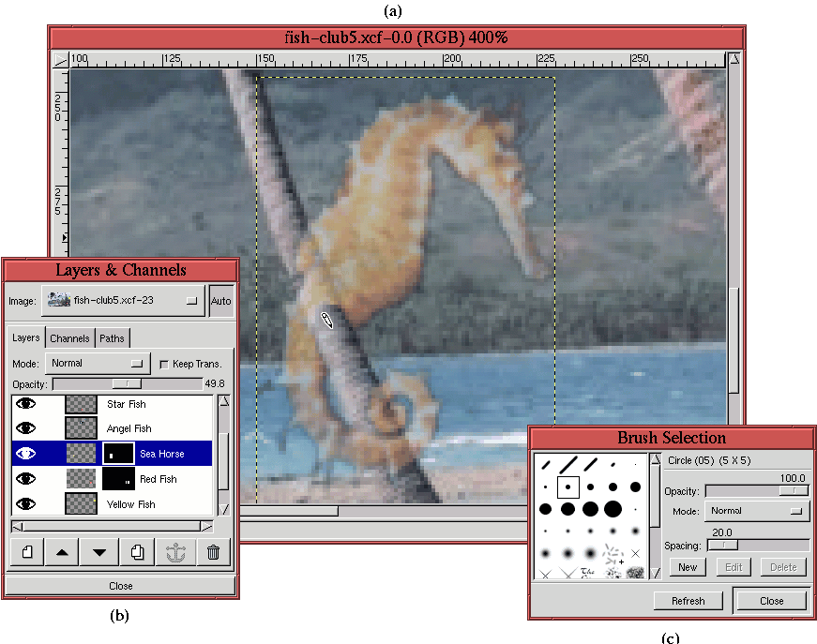Lower the layer with the down arrow
This screenshot has width=817, height=644.
99,552
